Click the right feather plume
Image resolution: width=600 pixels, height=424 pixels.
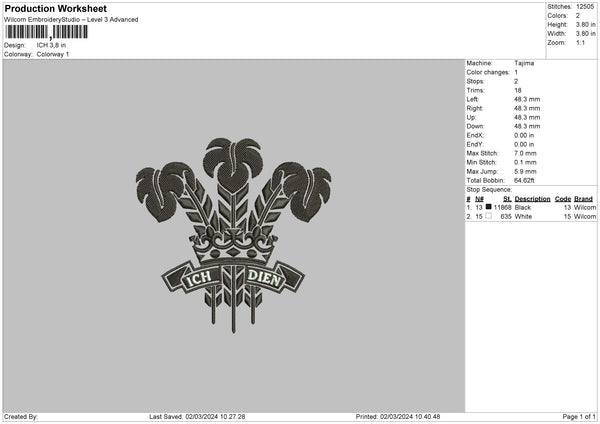[x=304, y=189]
